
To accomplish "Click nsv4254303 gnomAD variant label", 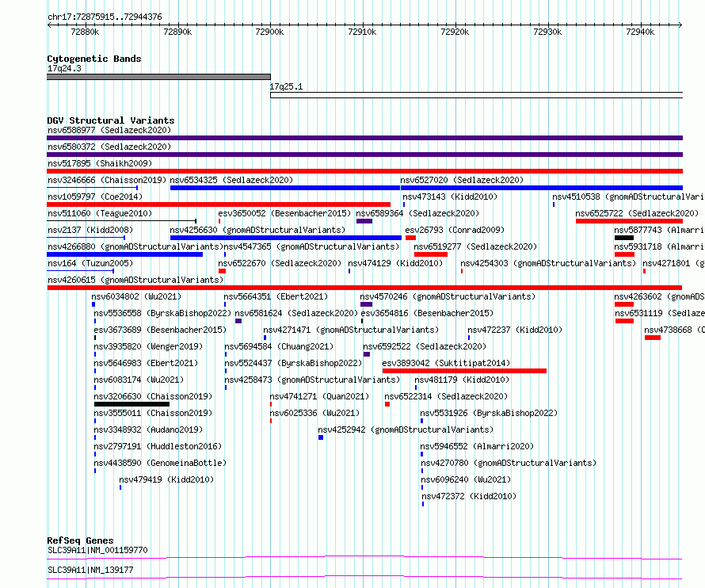I will click(548, 263).
